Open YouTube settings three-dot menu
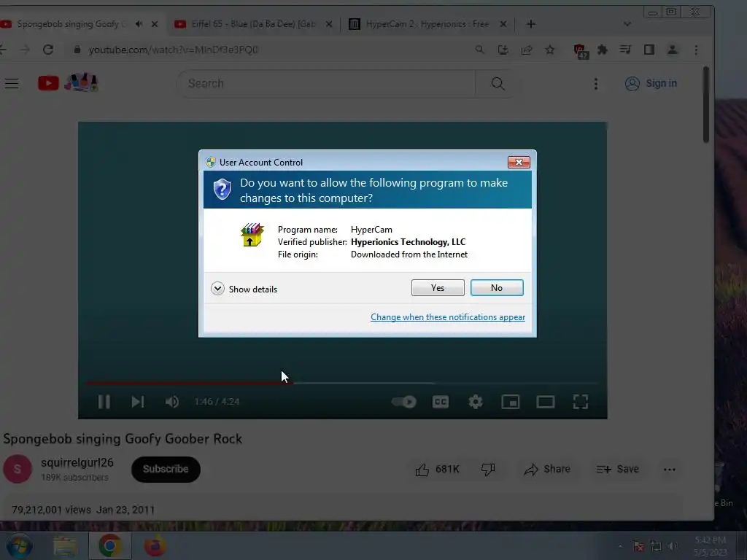 595,84
